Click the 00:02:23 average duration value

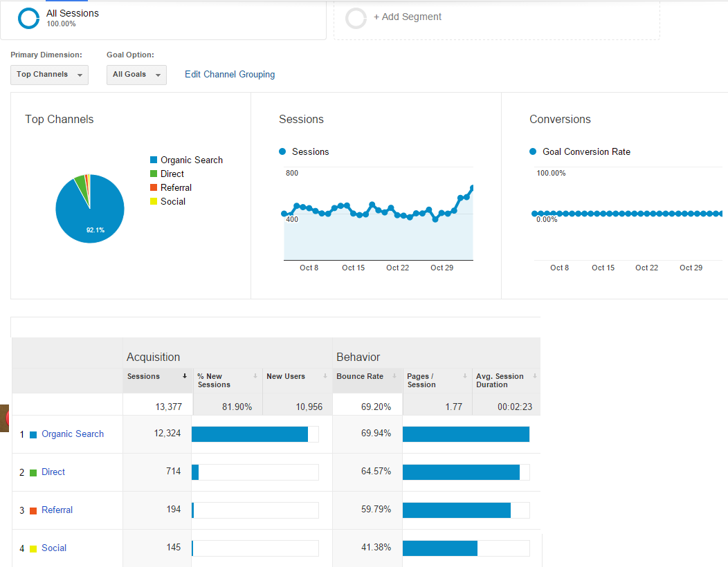pos(515,407)
